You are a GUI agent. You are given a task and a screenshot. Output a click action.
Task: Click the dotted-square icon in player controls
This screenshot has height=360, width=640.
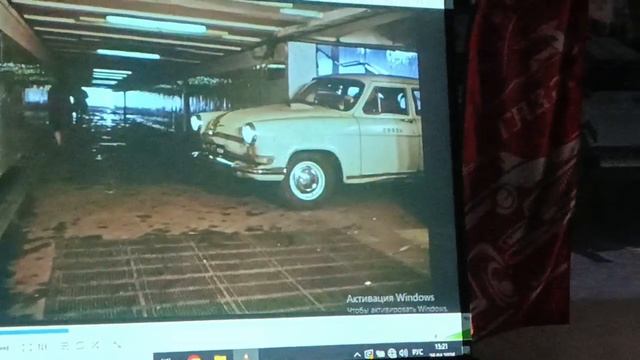point(27,347)
